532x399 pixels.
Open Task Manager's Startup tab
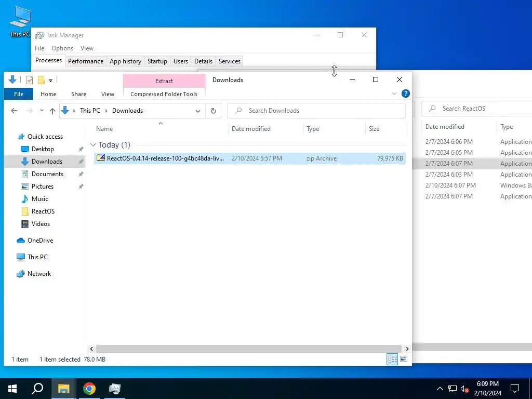pos(157,61)
